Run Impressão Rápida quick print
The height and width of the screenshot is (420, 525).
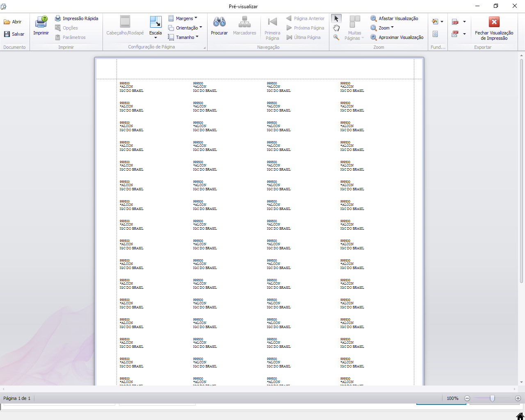coord(77,18)
